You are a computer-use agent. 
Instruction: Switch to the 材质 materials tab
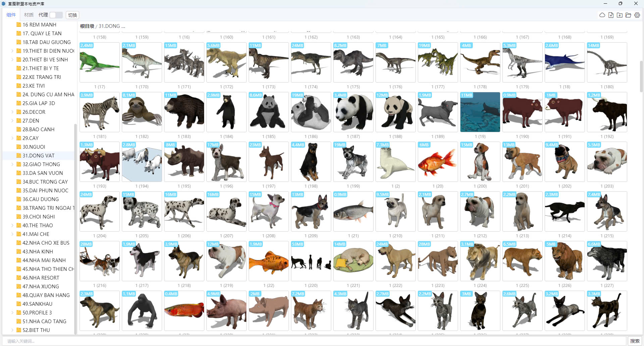coord(29,15)
